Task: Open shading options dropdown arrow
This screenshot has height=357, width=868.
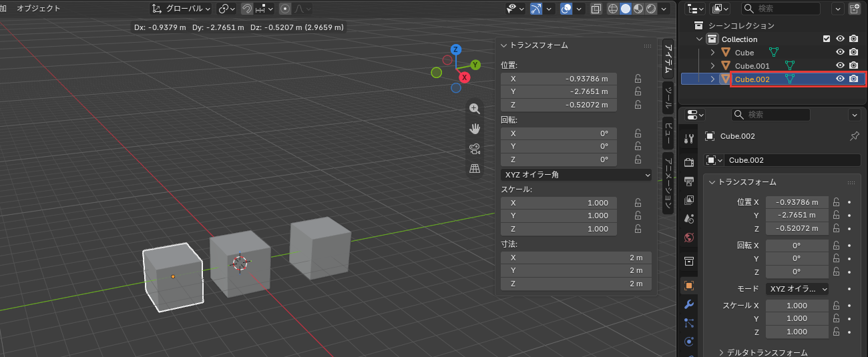Action: point(664,9)
